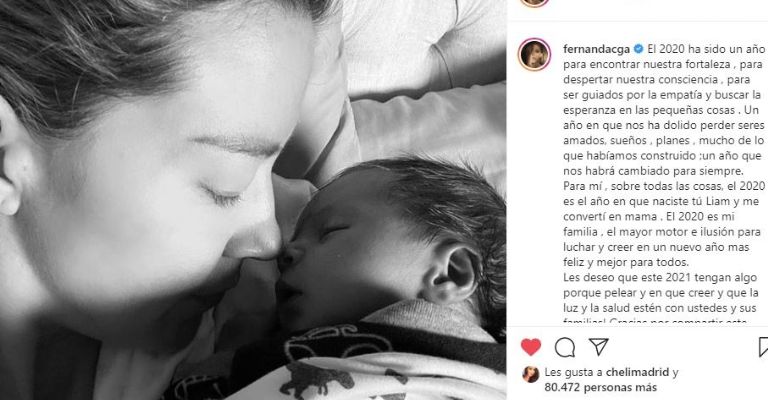This screenshot has width=768, height=400.
Task: Open comments with the speech bubble icon
Action: tap(565, 347)
